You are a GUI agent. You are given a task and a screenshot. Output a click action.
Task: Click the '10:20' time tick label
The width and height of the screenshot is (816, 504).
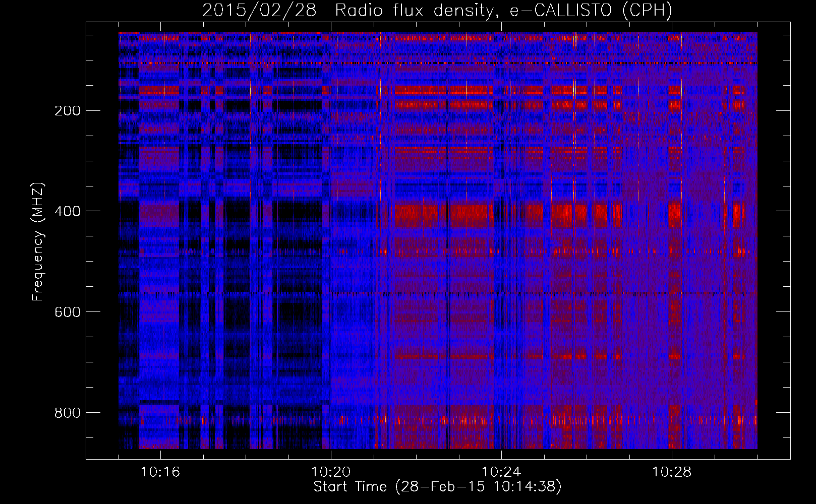tap(331, 472)
